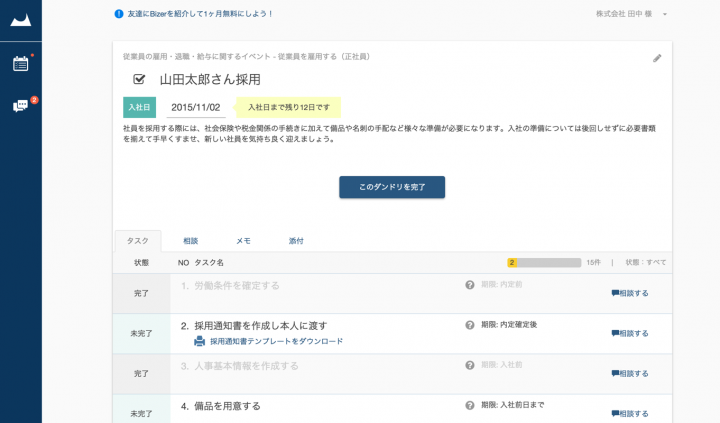Screen dimensions: 720x423
Task: Click the printer icon beside the template download
Action: coord(199,341)
